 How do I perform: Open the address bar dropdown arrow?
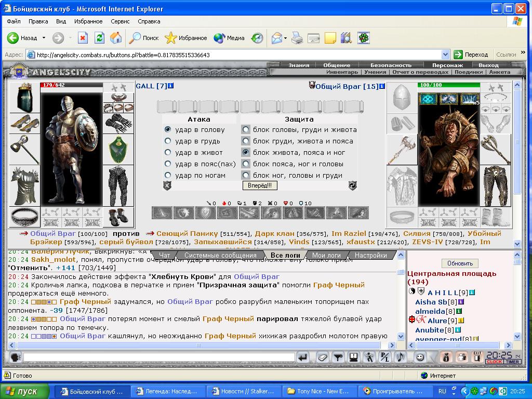tap(445, 54)
